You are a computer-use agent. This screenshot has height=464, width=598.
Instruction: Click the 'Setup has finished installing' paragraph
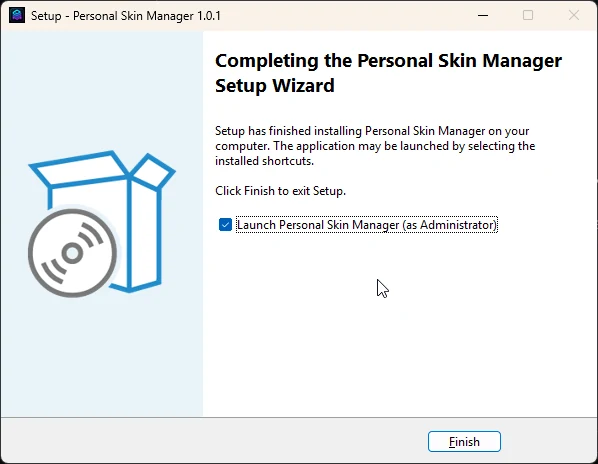(375, 146)
